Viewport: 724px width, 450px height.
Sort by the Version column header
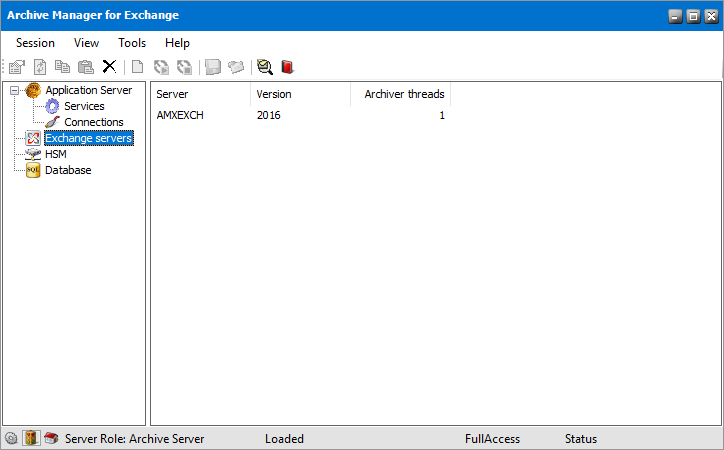coord(301,94)
